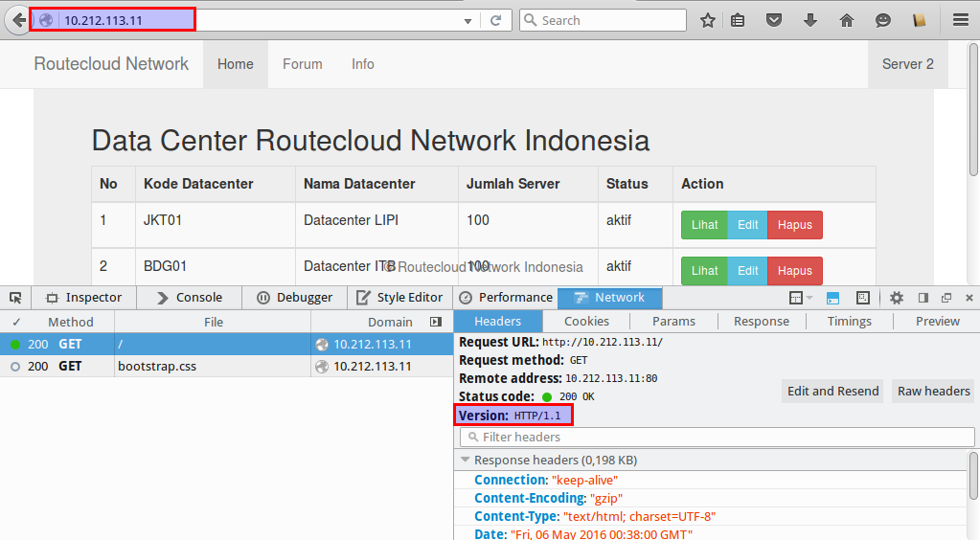
Task: Select the Headers details tab
Action: pyautogui.click(x=497, y=322)
